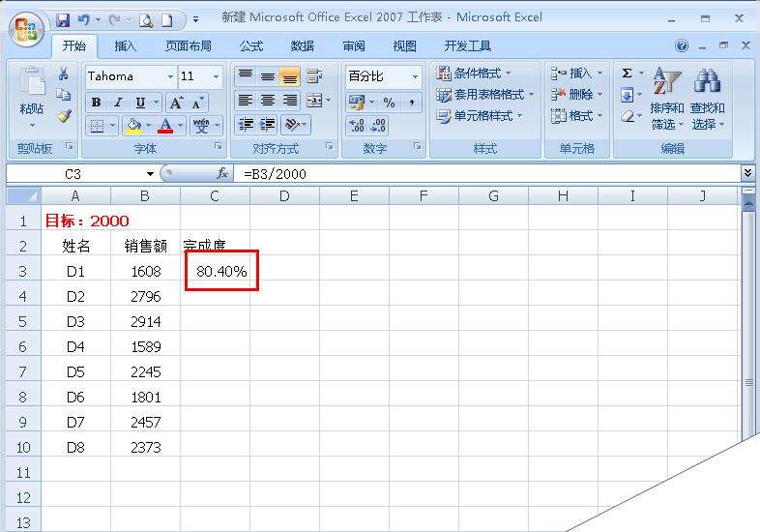Create a new document from quick access
The image size is (760, 532).
(x=166, y=20)
